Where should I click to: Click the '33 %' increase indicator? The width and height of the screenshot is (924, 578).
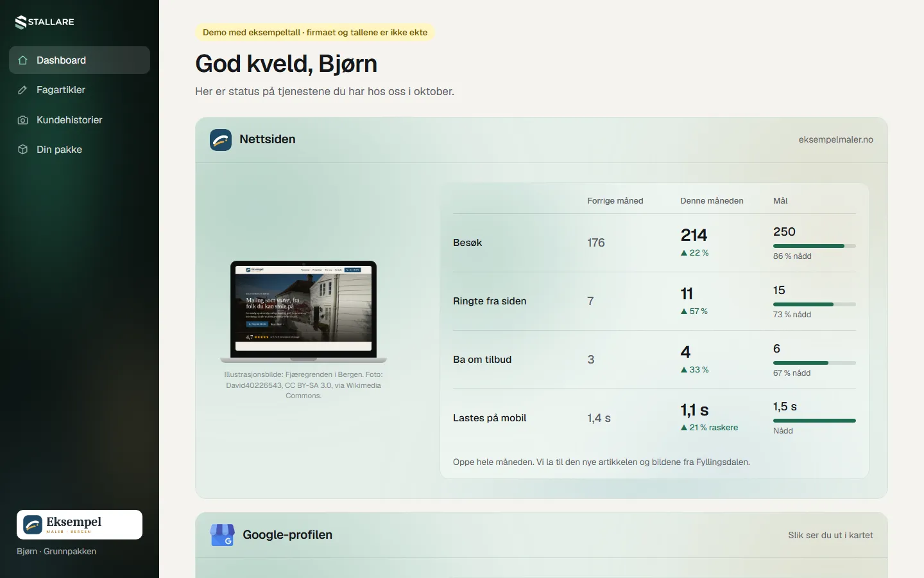click(x=695, y=370)
